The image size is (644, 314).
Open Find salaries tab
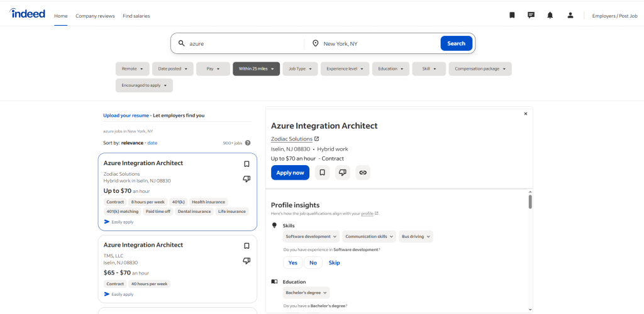coord(136,16)
